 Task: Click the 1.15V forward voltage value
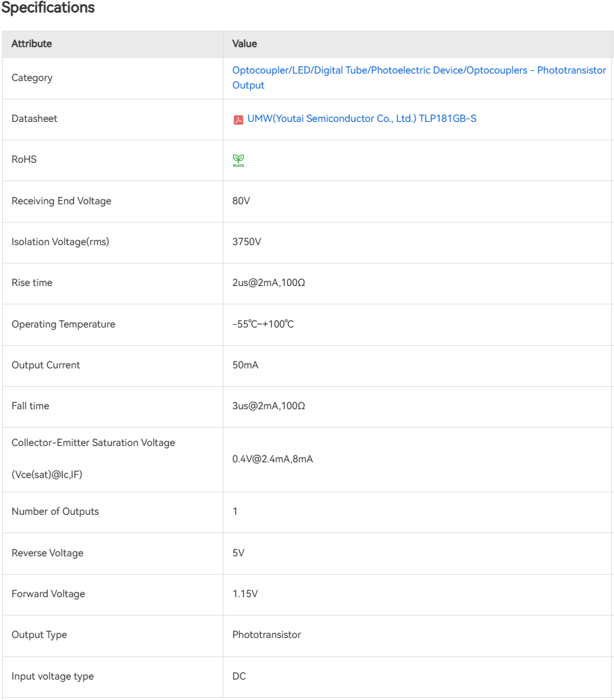point(245,594)
